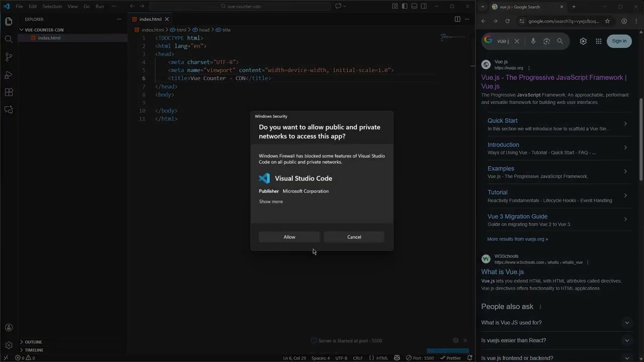The width and height of the screenshot is (644, 362).
Task: Reload the Google Search page in Chrome
Action: [x=507, y=21]
